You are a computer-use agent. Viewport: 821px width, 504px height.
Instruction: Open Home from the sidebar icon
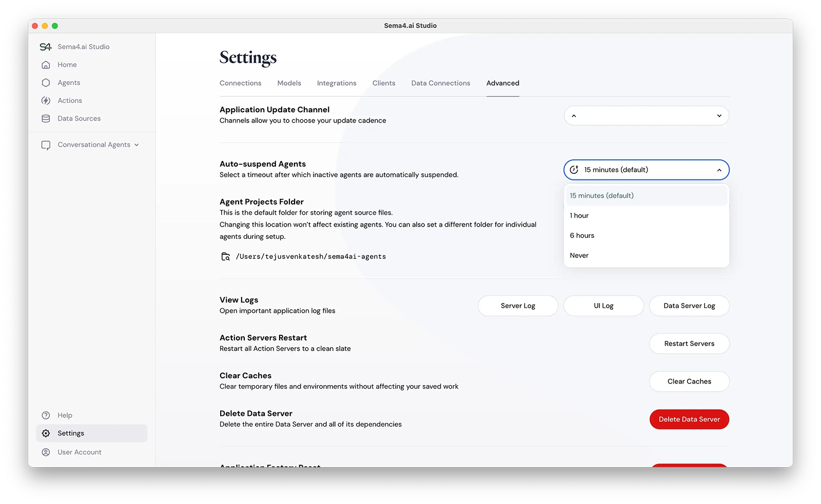tap(46, 65)
